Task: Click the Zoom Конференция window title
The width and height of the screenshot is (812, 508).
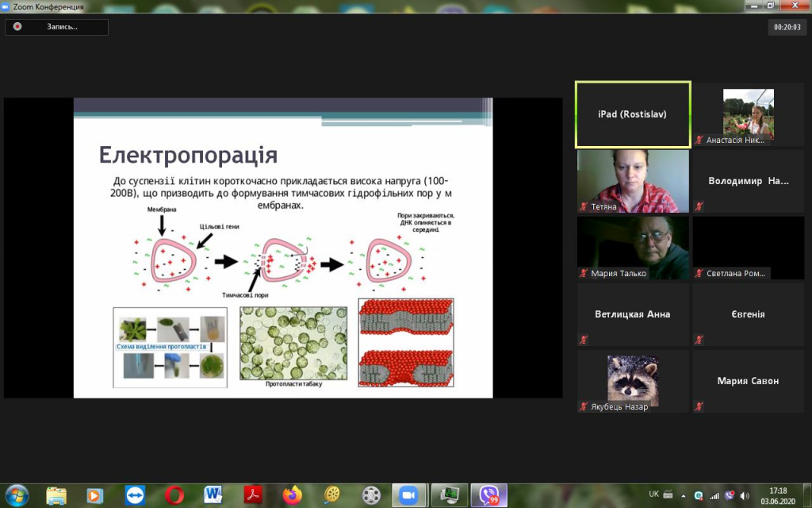Action: click(48, 7)
